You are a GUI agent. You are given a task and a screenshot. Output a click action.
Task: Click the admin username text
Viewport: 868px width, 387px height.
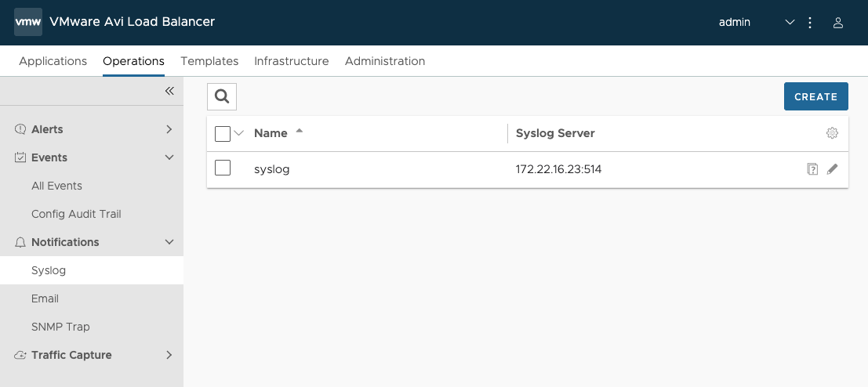click(x=734, y=23)
